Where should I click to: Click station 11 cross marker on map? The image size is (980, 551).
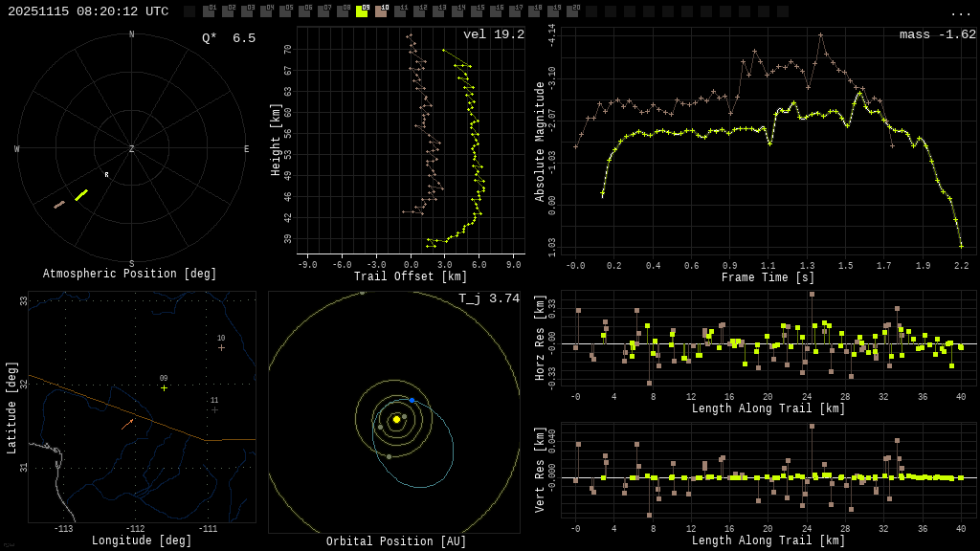click(214, 409)
